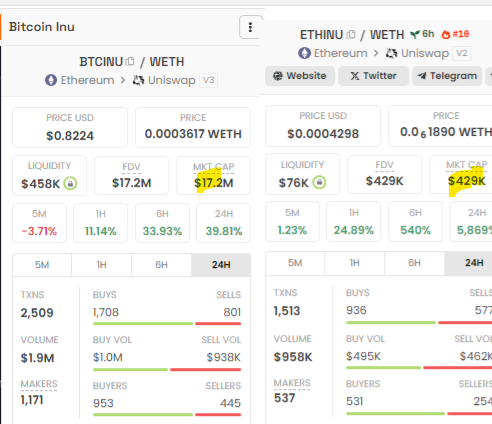The height and width of the screenshot is (424, 492).
Task: Click the buyers/sellers bar under 953
Action: 167,415
